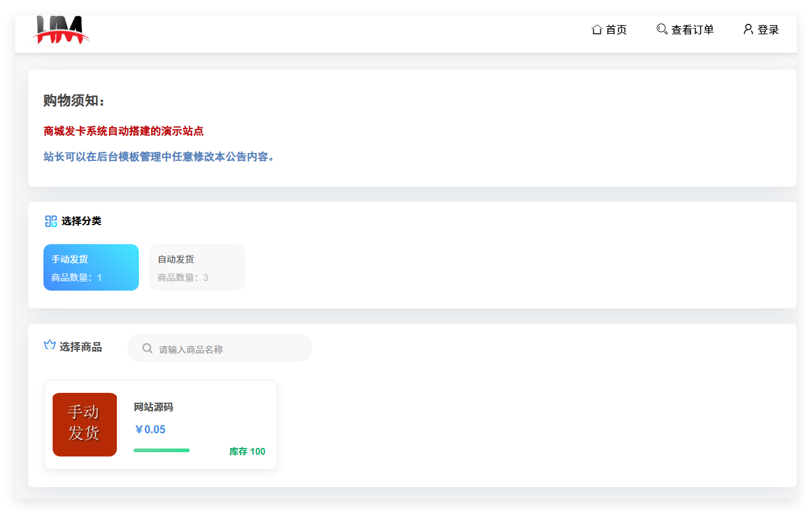Focus the 请输入商品名称 search field
The width and height of the screenshot is (812, 514).
[229, 349]
